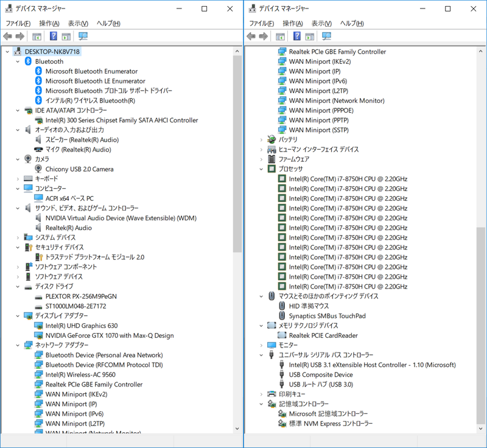This screenshot has width=487, height=448.
Task: Click the ファームウェア category icon
Action: 272,159
